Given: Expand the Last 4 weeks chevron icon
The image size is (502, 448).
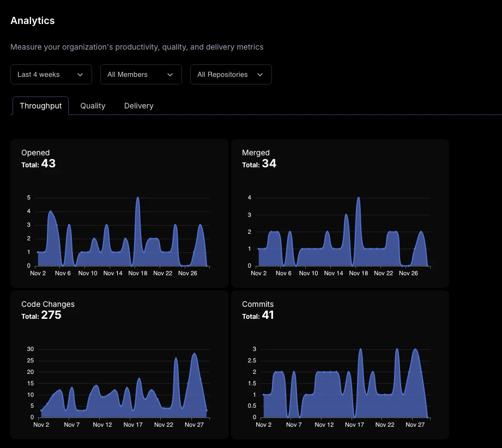Looking at the screenshot, I should click(x=81, y=74).
